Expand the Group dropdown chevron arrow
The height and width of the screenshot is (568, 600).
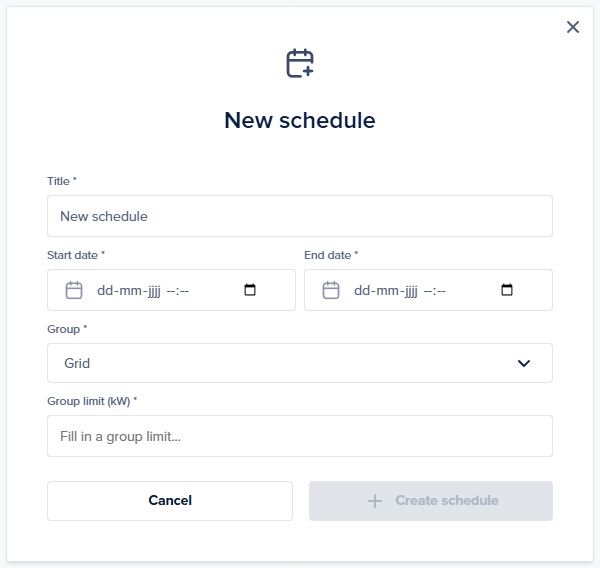(x=524, y=363)
